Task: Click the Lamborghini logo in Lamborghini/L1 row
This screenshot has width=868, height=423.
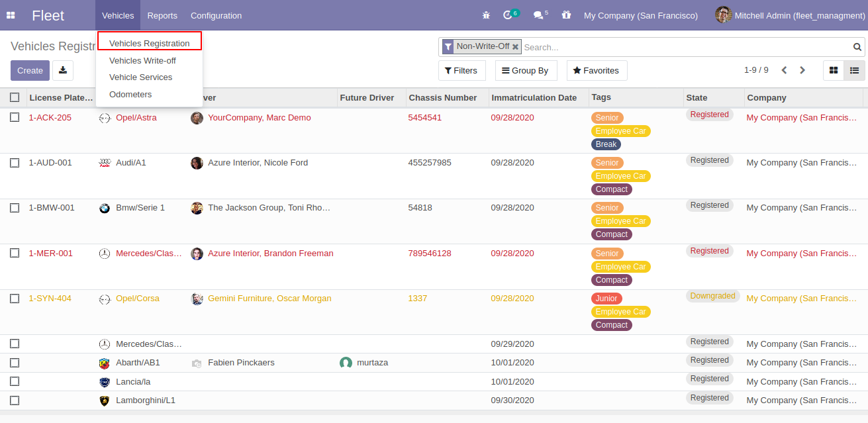Action: [x=105, y=400]
